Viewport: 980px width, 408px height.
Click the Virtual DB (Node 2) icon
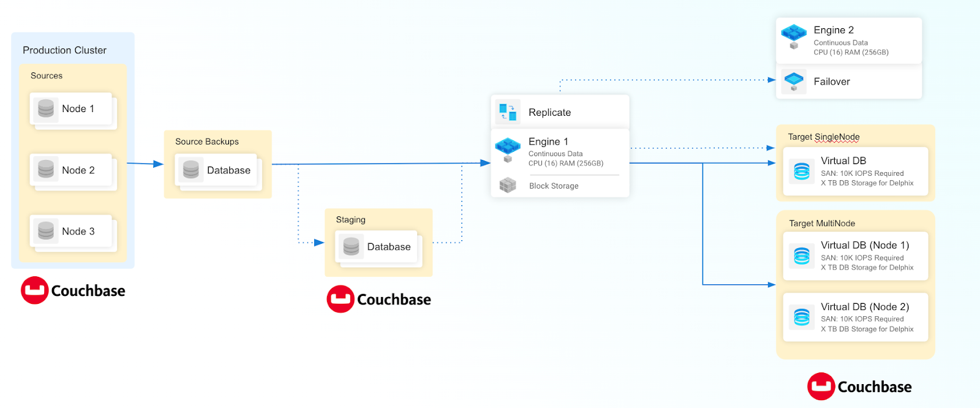(x=802, y=317)
